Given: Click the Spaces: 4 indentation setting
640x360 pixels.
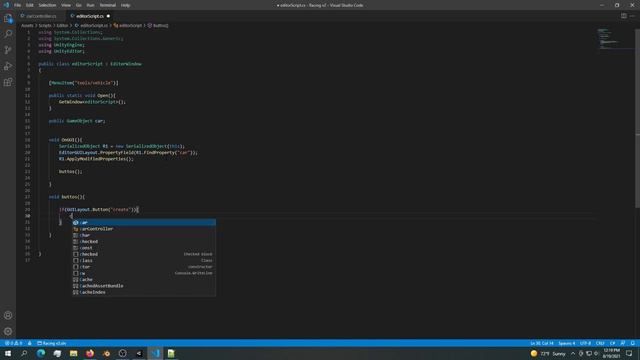Looking at the screenshot, I should [x=567, y=343].
